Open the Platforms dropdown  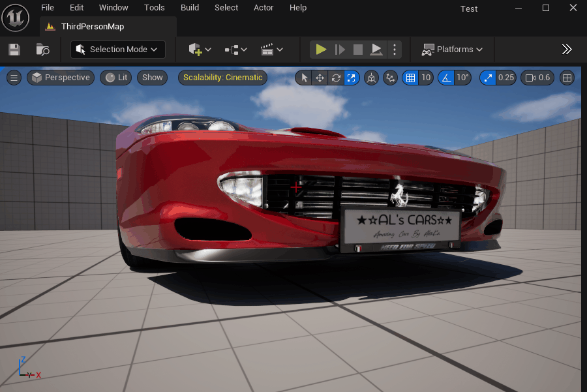(452, 50)
